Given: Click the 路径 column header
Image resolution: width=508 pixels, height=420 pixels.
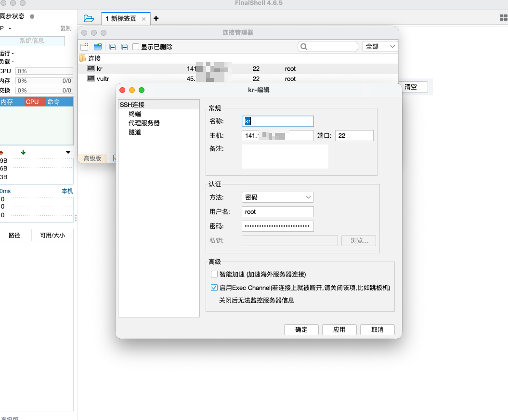Looking at the screenshot, I should pyautogui.click(x=14, y=235).
